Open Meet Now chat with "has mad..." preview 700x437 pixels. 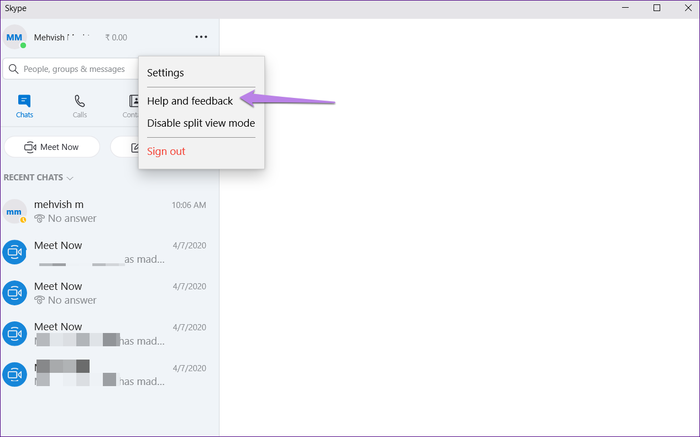109,333
